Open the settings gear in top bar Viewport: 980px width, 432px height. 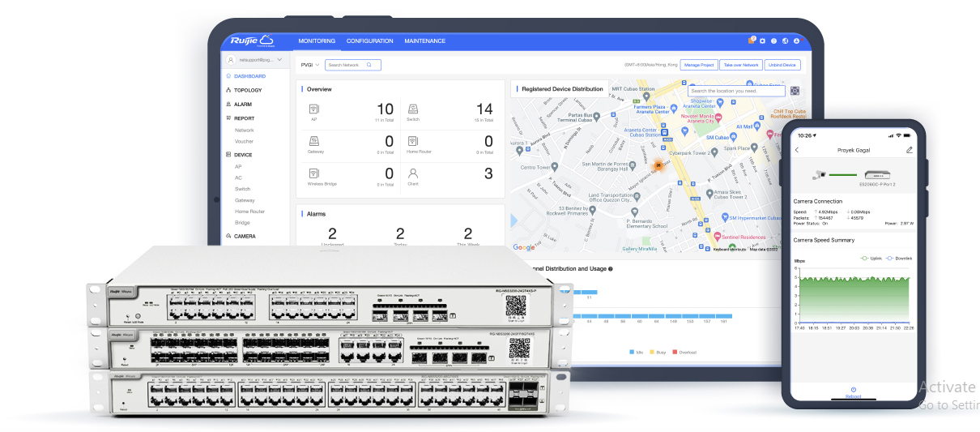762,41
